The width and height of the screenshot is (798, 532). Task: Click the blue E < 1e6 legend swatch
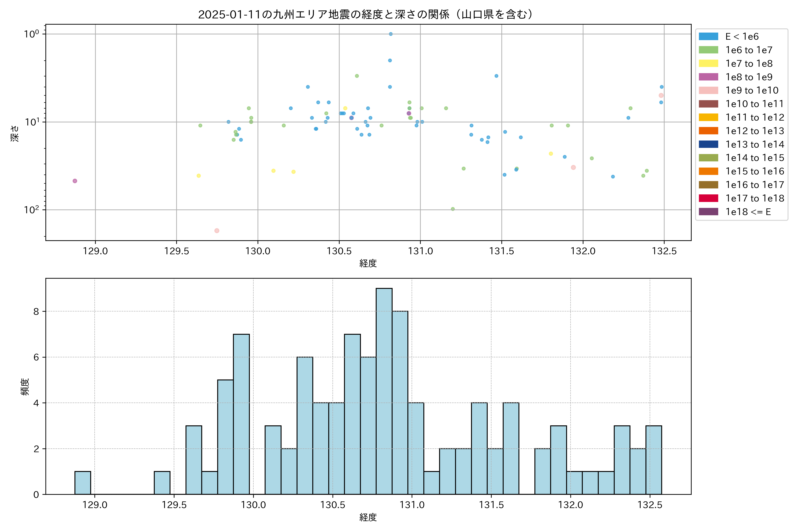click(708, 36)
